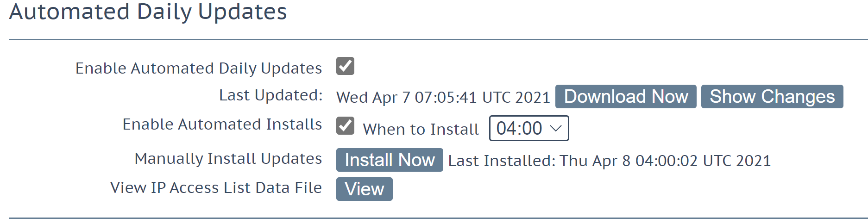Select the Wed Apr 7 07:05:41 timestamp
868x224 pixels.
pyautogui.click(x=443, y=97)
